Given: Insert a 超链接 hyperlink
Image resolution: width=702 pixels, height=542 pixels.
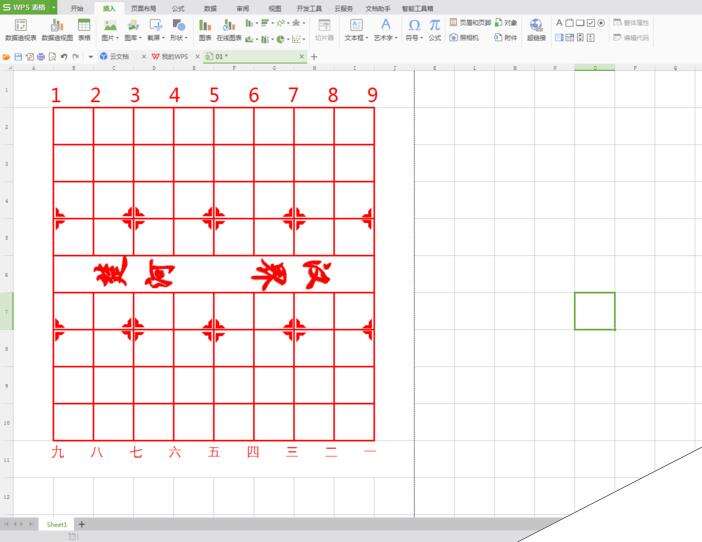Looking at the screenshot, I should click(536, 30).
